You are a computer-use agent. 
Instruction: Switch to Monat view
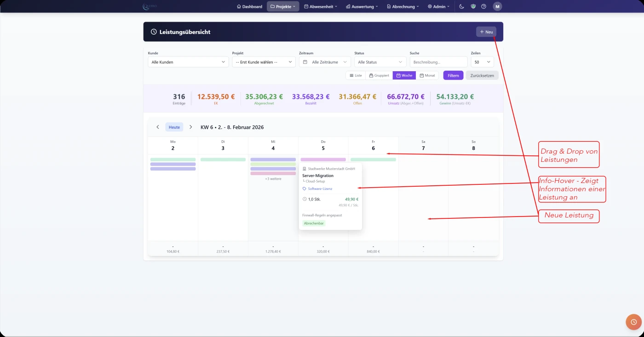pyautogui.click(x=427, y=75)
